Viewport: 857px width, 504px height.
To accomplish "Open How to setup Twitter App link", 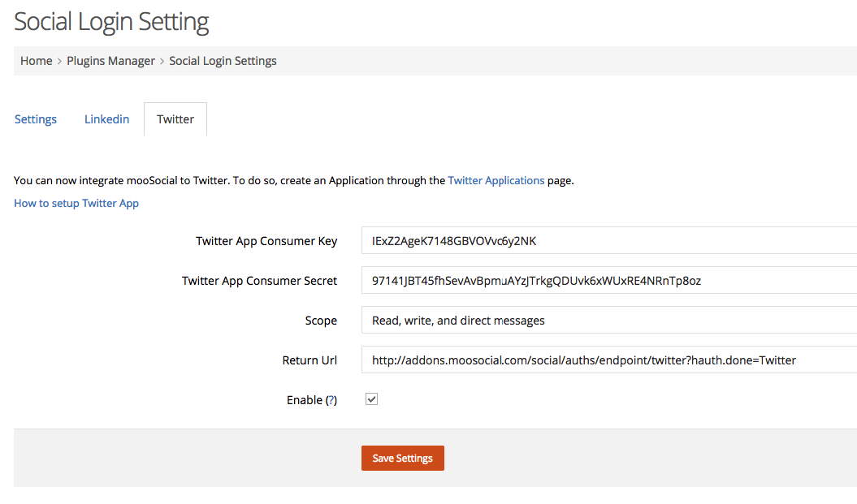I will coord(76,203).
